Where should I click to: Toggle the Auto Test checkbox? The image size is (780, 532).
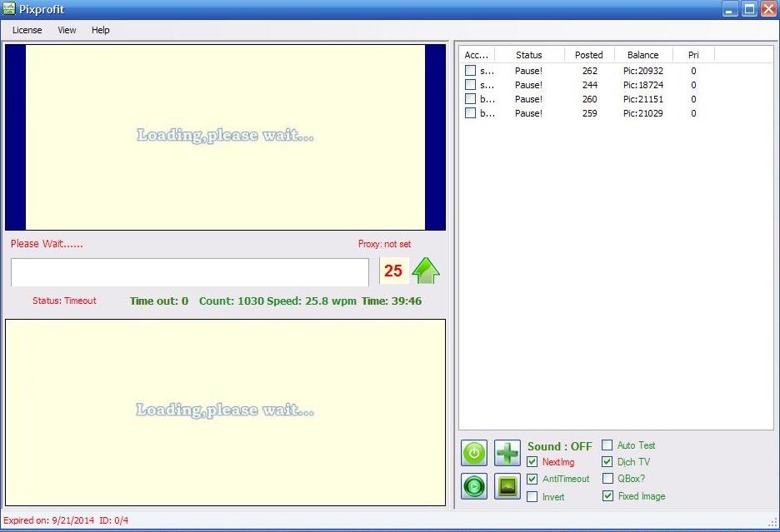(x=607, y=445)
